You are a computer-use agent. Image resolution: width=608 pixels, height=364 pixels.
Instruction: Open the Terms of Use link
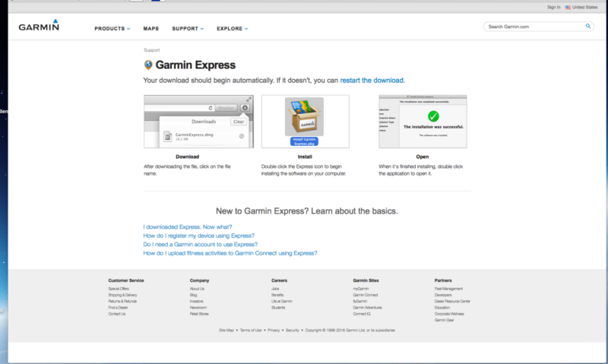pyautogui.click(x=251, y=331)
